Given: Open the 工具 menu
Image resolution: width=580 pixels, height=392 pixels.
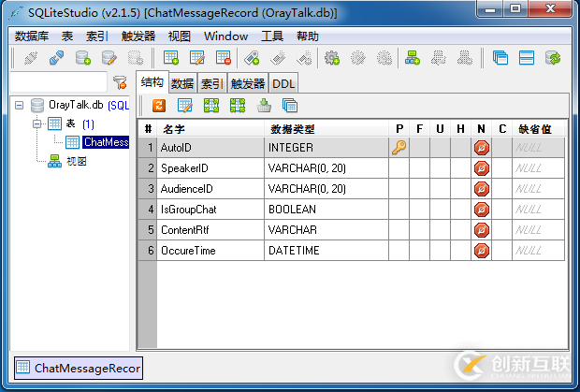Looking at the screenshot, I should [272, 36].
